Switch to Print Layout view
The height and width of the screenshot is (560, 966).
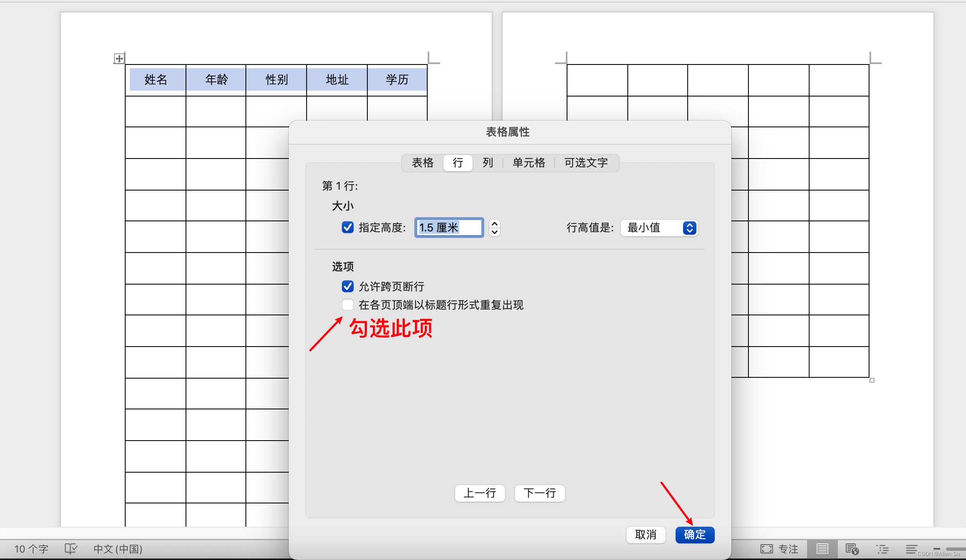coord(822,549)
